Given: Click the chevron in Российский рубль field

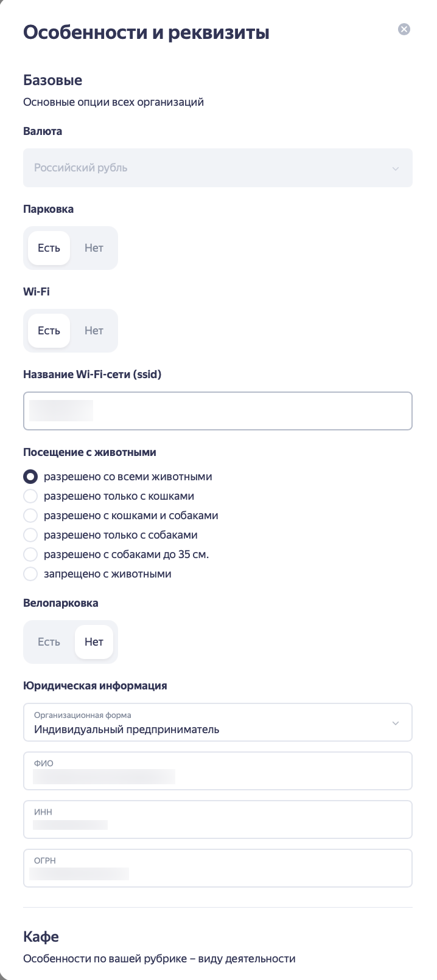Looking at the screenshot, I should coord(396,168).
